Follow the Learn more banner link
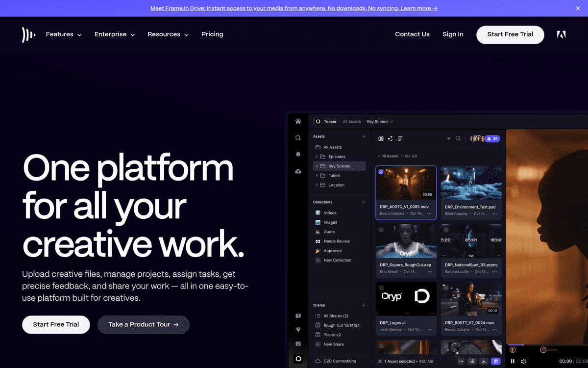The width and height of the screenshot is (588, 368). pos(419,8)
